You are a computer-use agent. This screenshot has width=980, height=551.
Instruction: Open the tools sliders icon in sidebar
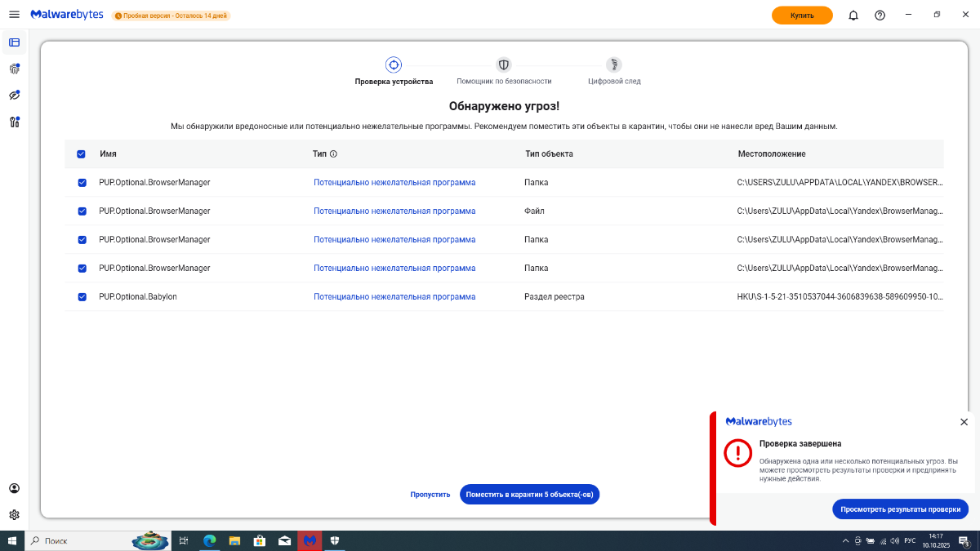pyautogui.click(x=14, y=122)
